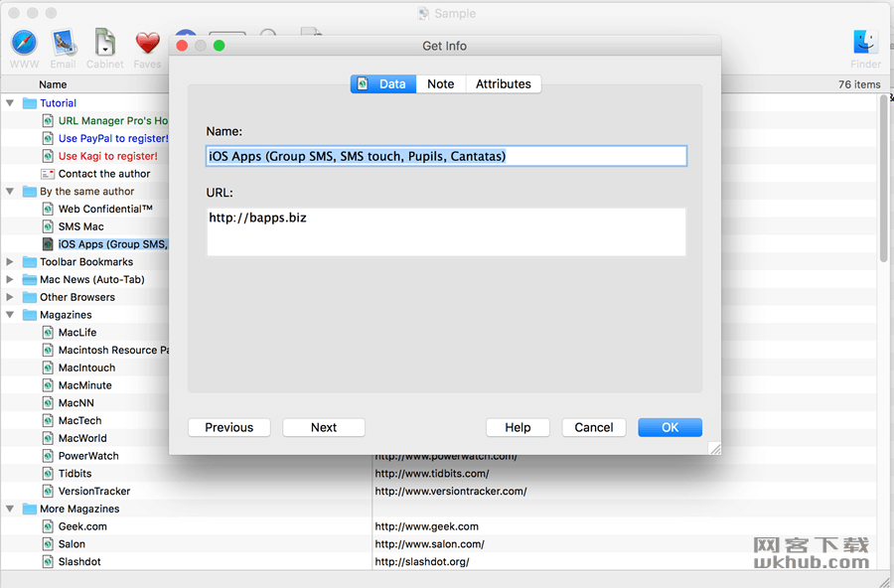Select the VersionTracker bookmark name
Viewport: 894px width, 588px height.
coord(94,492)
